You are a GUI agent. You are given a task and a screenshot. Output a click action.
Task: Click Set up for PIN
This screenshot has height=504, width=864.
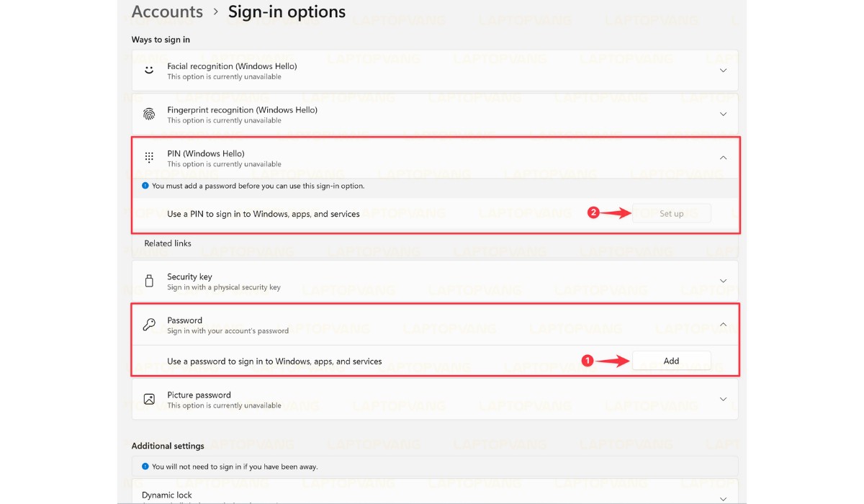point(671,214)
